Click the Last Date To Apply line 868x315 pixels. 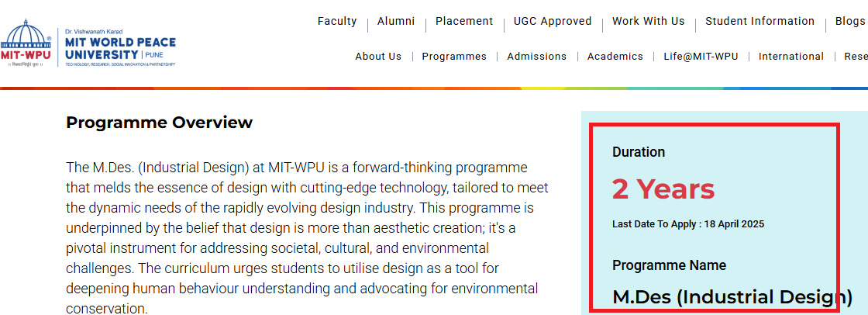[x=688, y=224]
